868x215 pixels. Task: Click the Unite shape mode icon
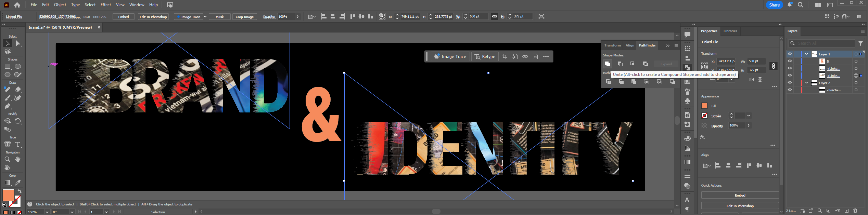tap(607, 64)
